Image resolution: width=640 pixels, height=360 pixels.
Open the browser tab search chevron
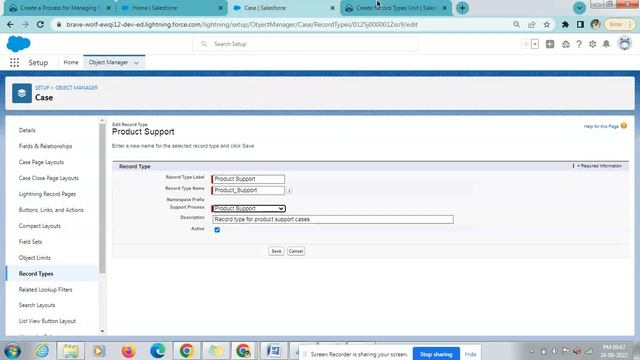click(x=579, y=8)
